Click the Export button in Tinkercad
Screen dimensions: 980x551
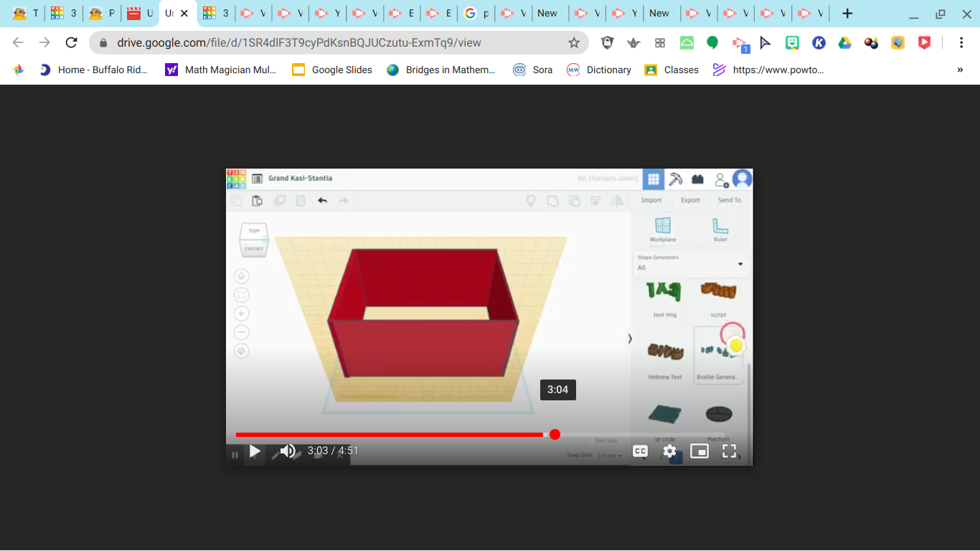(690, 200)
